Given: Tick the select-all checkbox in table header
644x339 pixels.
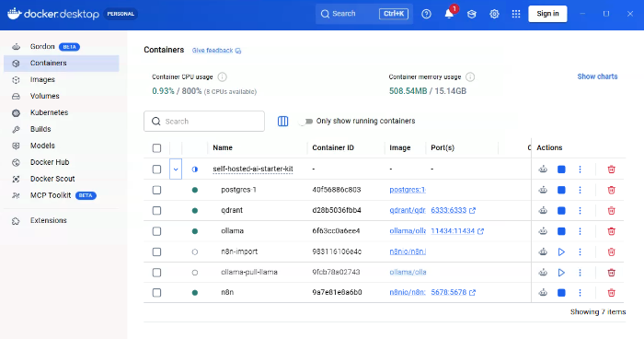Looking at the screenshot, I should (156, 148).
